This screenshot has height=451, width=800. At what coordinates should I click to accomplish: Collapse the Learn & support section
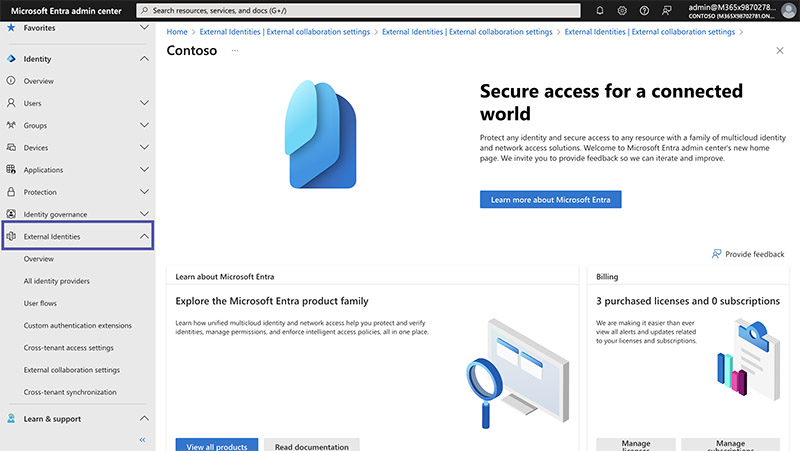pyautogui.click(x=144, y=419)
